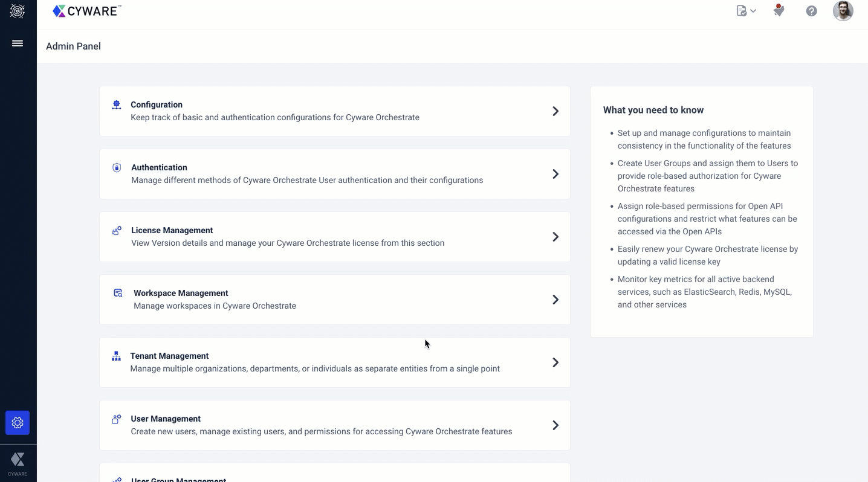Click the help question mark icon

click(811, 11)
